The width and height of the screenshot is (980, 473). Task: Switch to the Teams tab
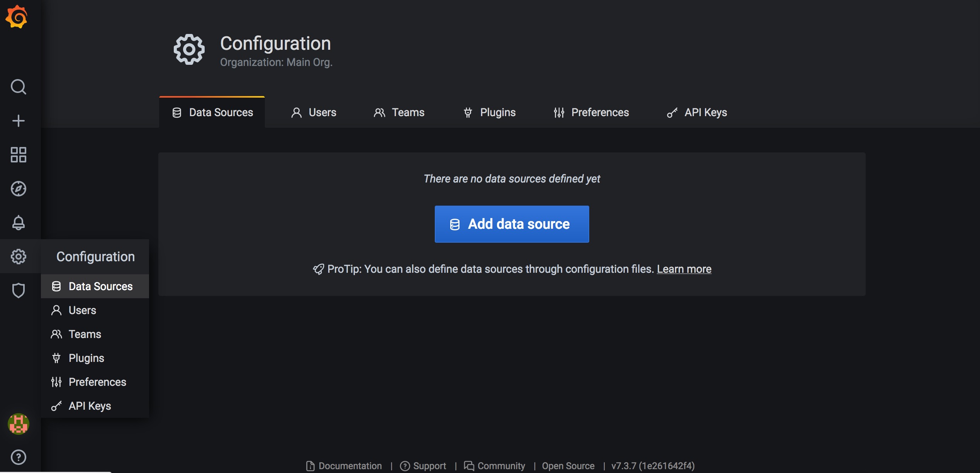399,112
